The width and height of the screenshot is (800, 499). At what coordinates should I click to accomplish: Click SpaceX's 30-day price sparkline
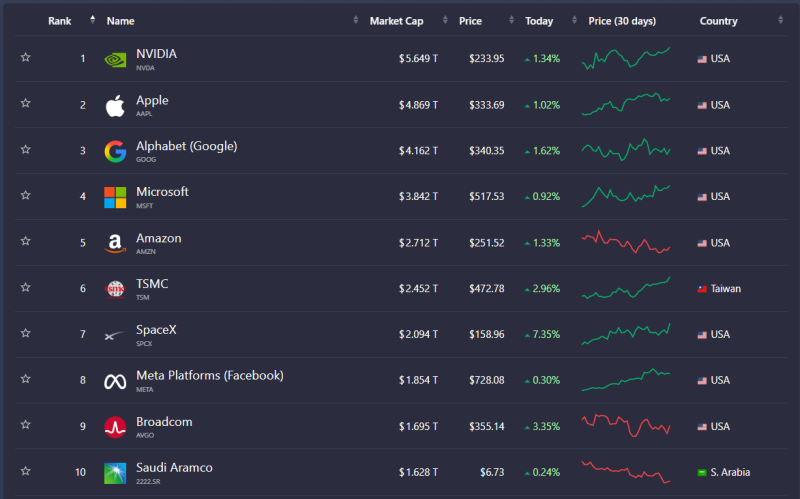626,334
